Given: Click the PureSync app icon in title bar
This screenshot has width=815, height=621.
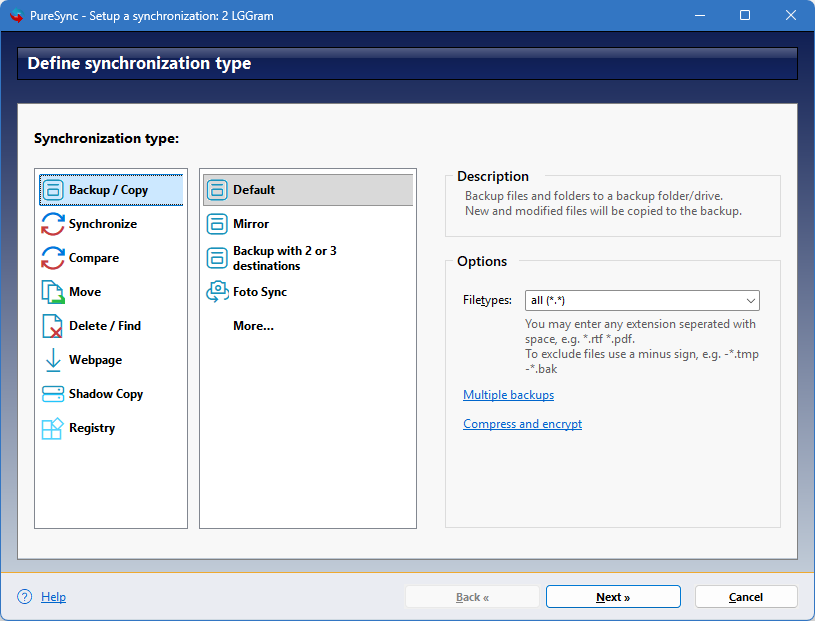Looking at the screenshot, I should coord(17,16).
